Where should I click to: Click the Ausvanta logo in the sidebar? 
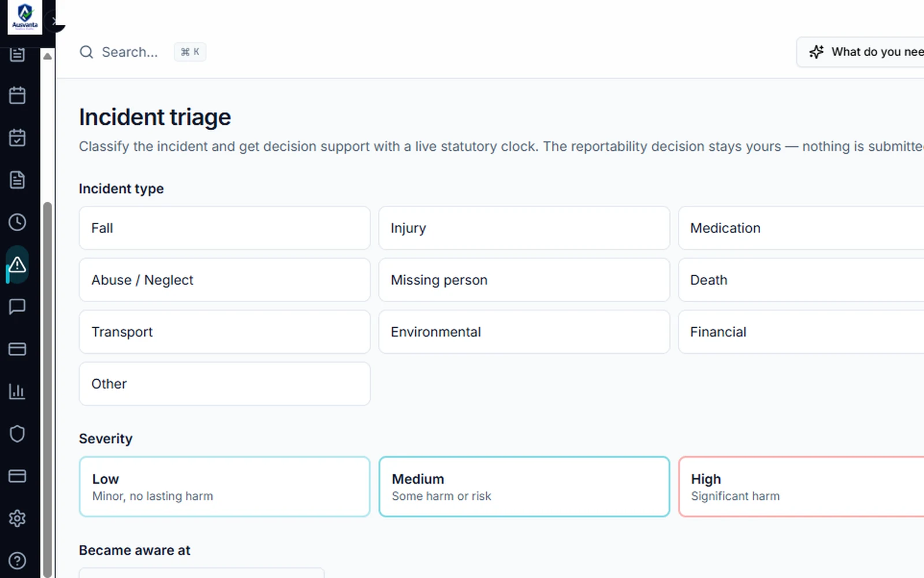pyautogui.click(x=25, y=17)
